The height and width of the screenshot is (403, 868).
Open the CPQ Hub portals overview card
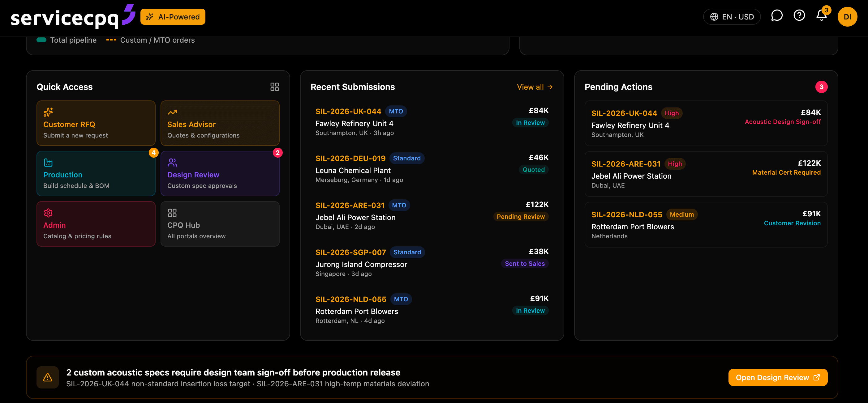(x=220, y=224)
